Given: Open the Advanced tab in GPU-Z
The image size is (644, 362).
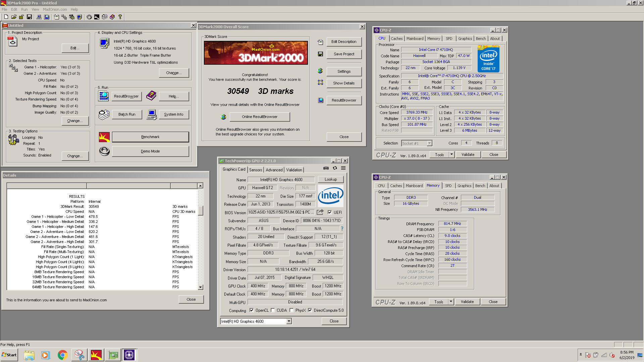Looking at the screenshot, I should coord(274,170).
